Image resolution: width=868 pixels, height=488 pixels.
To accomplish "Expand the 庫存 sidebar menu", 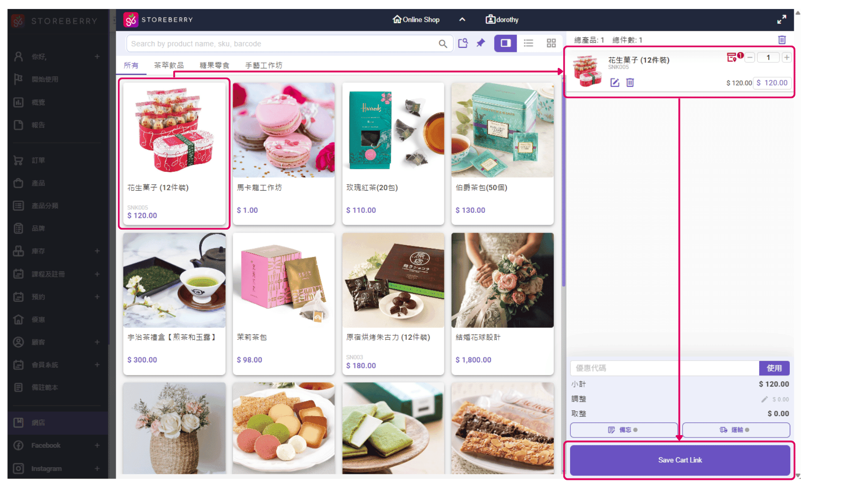I will point(97,251).
